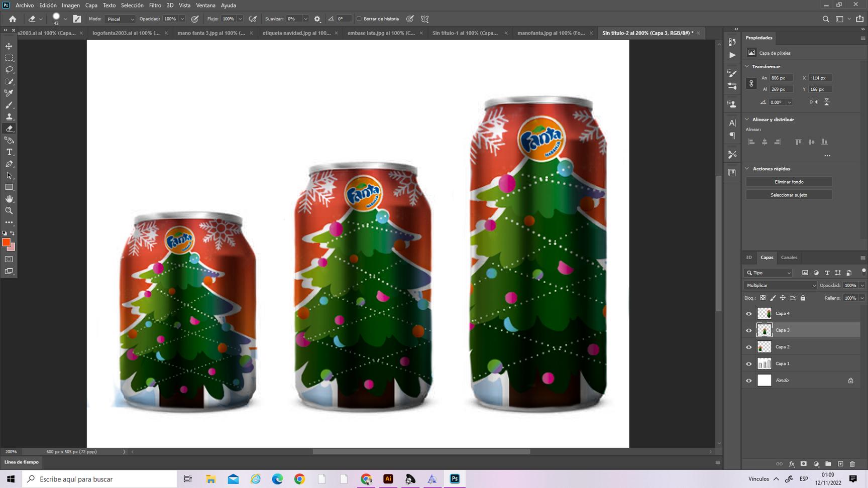Flip horizontally in the Transformar section
Viewport: 868px width, 488px height.
click(x=814, y=102)
